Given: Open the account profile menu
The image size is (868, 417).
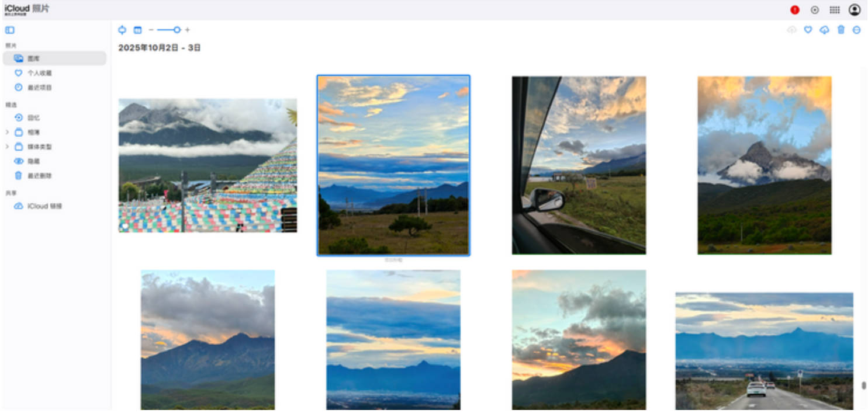Looking at the screenshot, I should click(x=855, y=10).
